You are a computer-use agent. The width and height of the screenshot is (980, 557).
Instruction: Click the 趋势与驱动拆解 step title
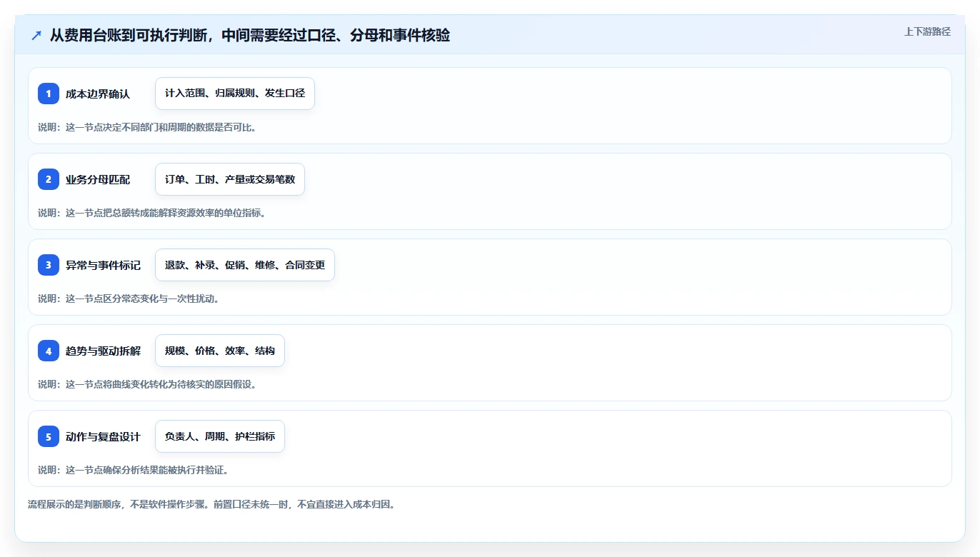104,351
